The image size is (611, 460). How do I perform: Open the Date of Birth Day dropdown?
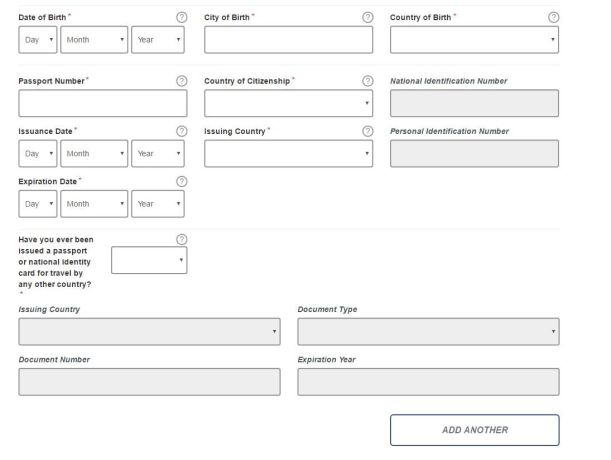point(38,40)
